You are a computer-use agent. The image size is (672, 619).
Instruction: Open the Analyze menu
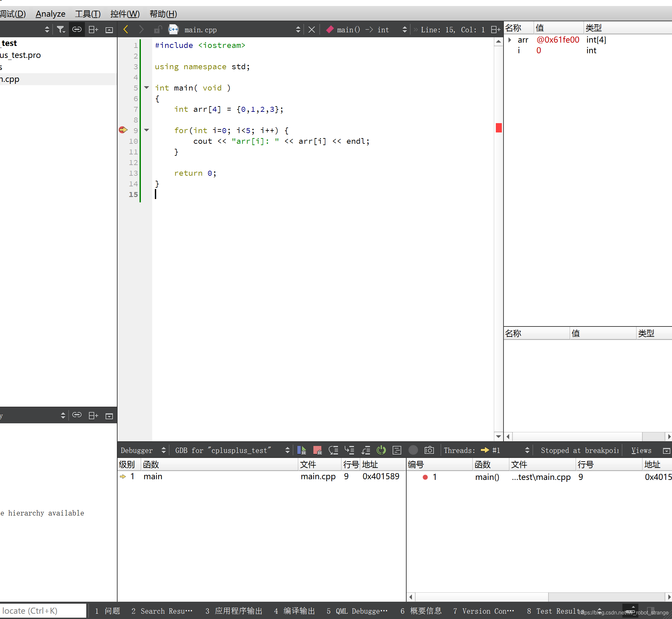coord(50,14)
